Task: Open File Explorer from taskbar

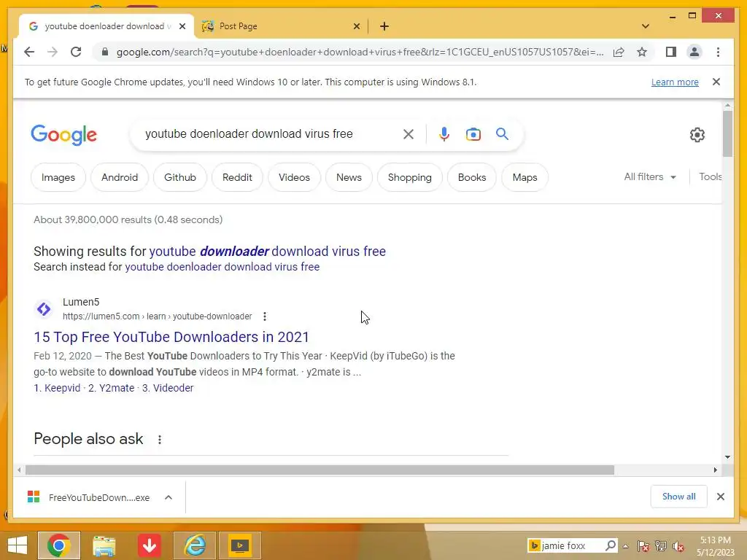Action: pyautogui.click(x=104, y=545)
